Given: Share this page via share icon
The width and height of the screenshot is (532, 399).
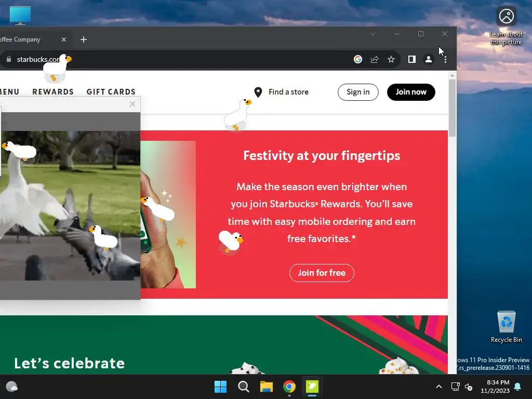Looking at the screenshot, I should tap(375, 59).
